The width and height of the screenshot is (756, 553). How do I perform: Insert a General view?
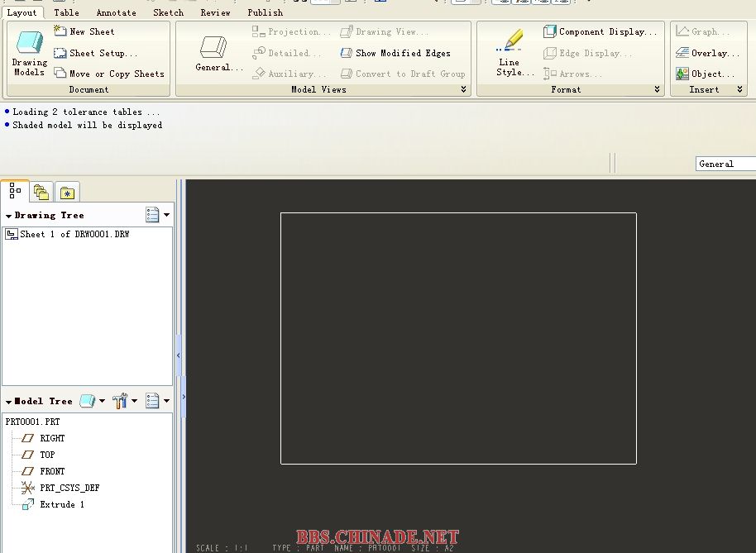(x=219, y=54)
